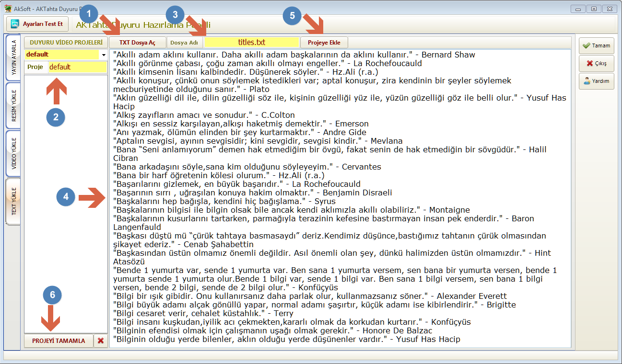Click the Terry quote line
622x364 pixels.
click(203, 313)
